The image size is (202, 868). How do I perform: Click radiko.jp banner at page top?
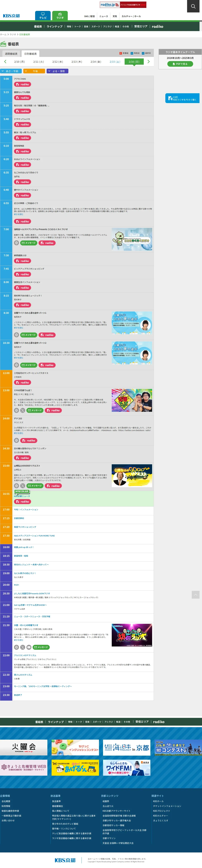pos(123,5)
